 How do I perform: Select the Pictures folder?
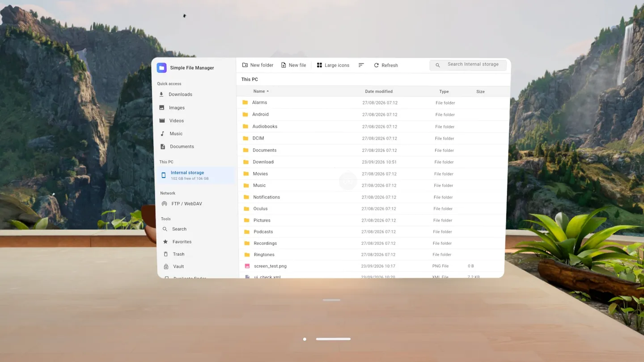pyautogui.click(x=373, y=220)
